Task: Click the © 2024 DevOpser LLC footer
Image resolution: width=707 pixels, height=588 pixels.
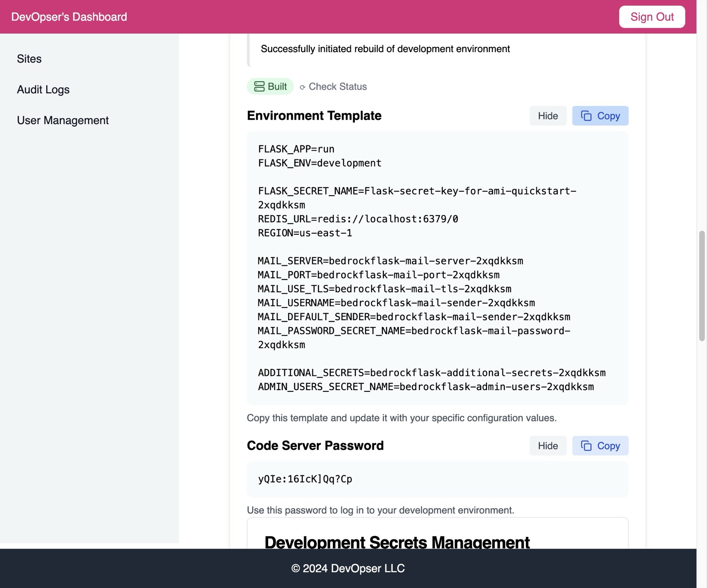Action: pyautogui.click(x=348, y=569)
